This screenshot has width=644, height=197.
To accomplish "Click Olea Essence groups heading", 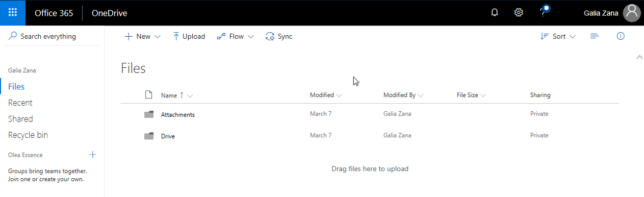I will (x=25, y=155).
